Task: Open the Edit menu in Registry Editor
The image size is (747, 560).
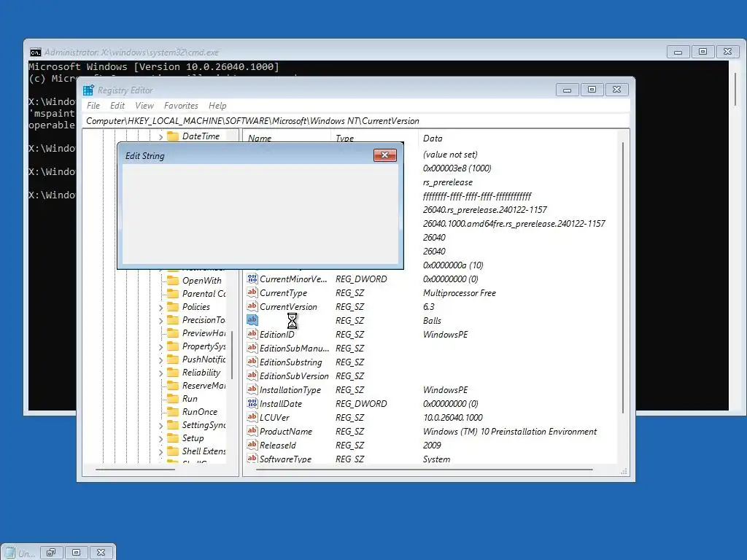Action: tap(117, 106)
